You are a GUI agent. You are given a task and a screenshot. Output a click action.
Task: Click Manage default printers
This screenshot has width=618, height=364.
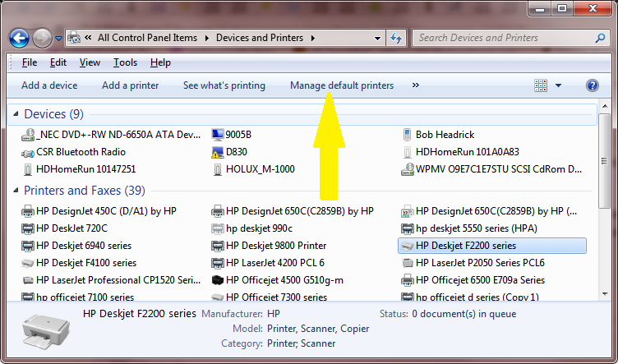342,85
